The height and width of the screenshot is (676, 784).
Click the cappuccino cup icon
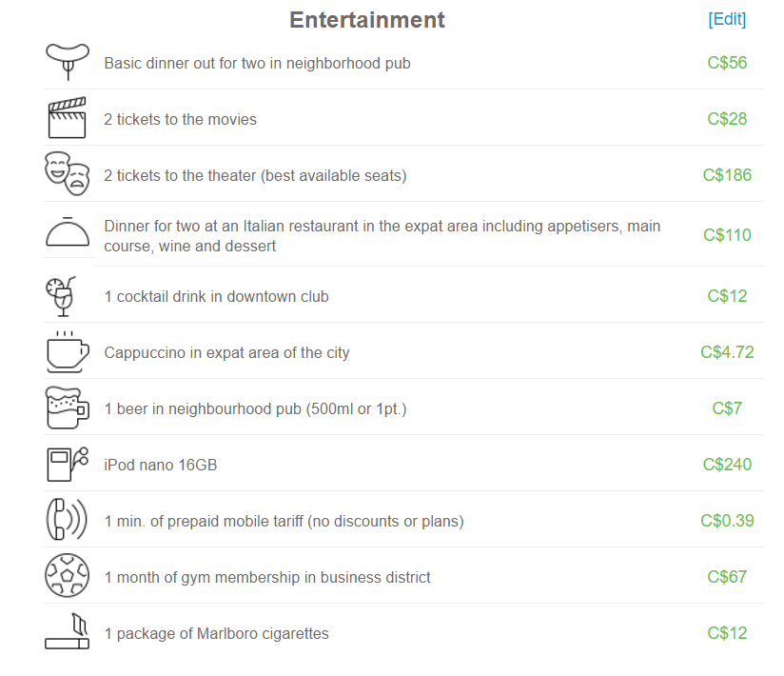(x=67, y=352)
